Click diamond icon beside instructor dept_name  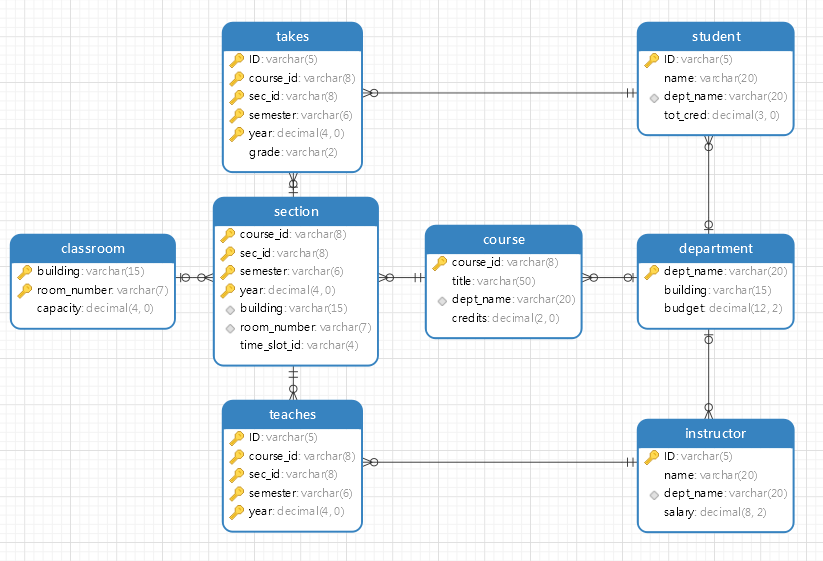coord(654,495)
